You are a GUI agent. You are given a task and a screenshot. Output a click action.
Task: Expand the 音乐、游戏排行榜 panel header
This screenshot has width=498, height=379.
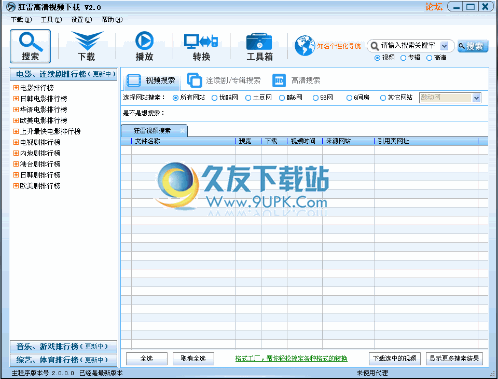(x=63, y=347)
